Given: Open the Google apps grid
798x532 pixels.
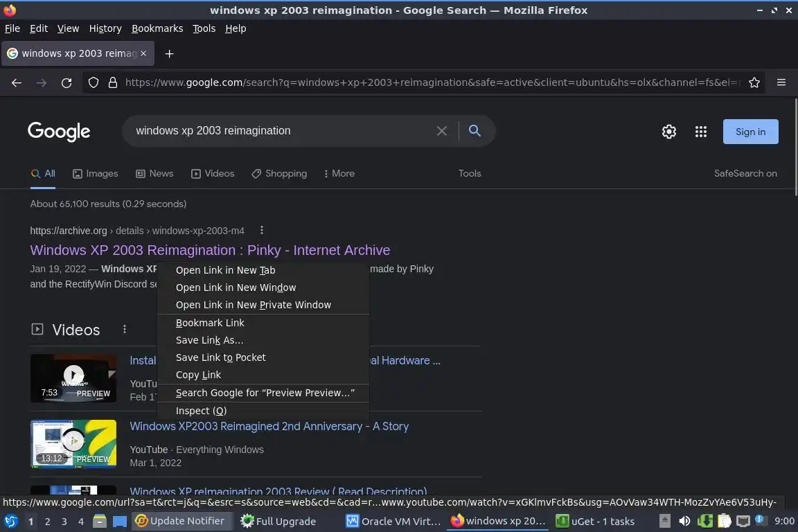Looking at the screenshot, I should (x=701, y=132).
